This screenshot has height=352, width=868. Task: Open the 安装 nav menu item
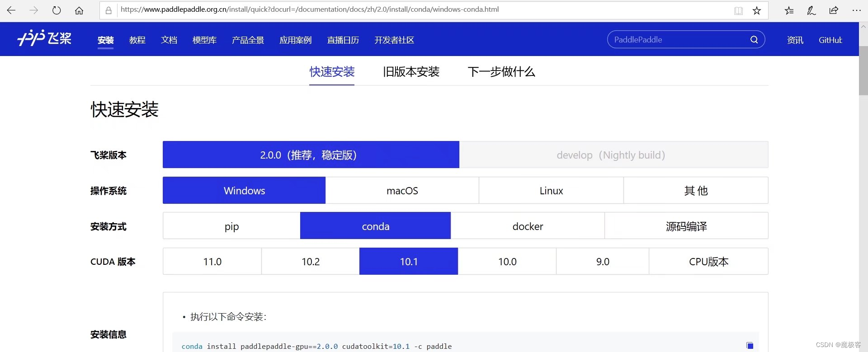click(x=105, y=40)
